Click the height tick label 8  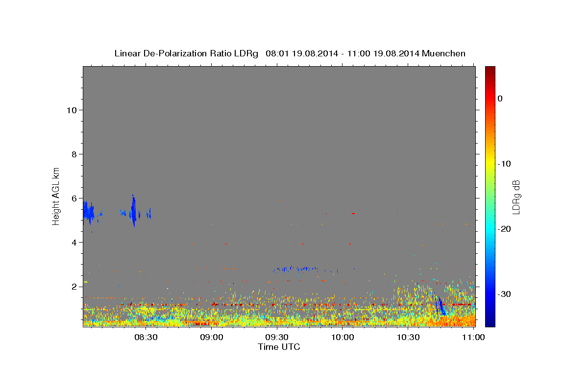(x=73, y=154)
